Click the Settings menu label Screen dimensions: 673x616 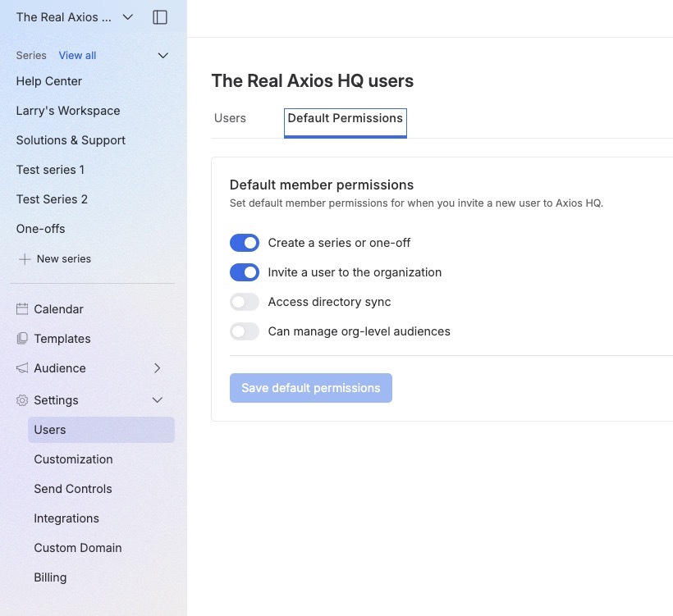click(57, 400)
